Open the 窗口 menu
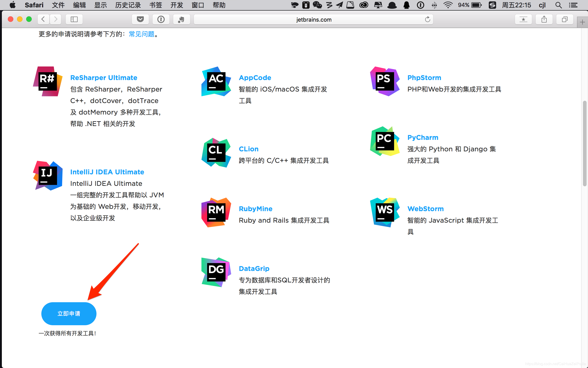Viewport: 588px width, 368px height. [x=198, y=5]
